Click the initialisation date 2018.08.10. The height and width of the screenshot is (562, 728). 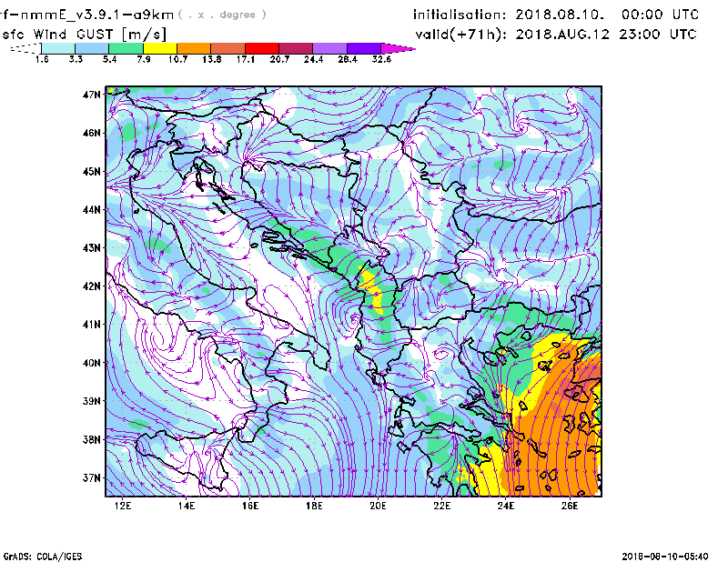[560, 15]
